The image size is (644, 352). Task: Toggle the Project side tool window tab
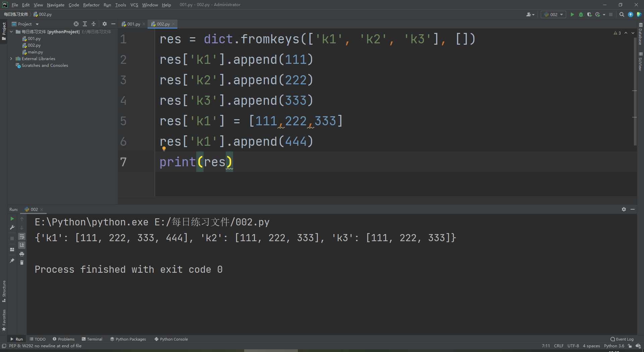click(x=4, y=31)
